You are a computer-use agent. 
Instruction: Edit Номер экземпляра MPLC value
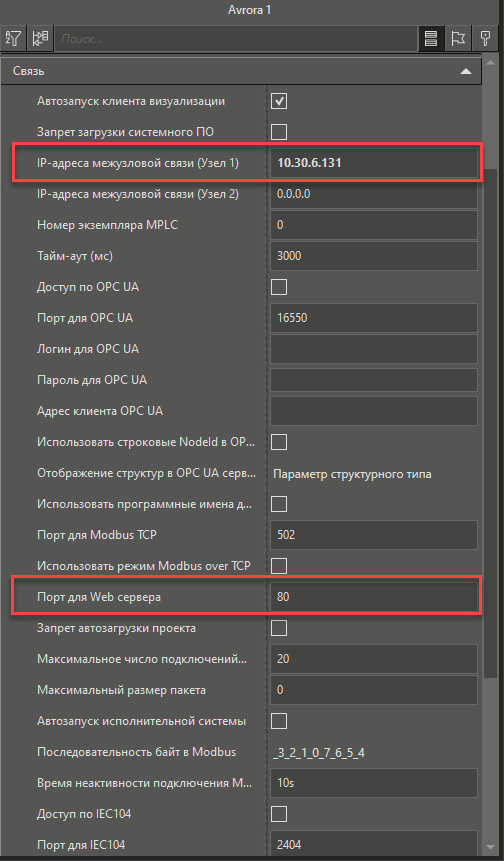[x=374, y=225]
